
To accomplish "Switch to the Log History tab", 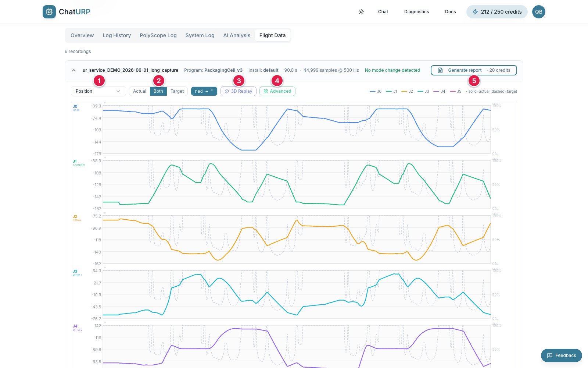I will click(117, 35).
